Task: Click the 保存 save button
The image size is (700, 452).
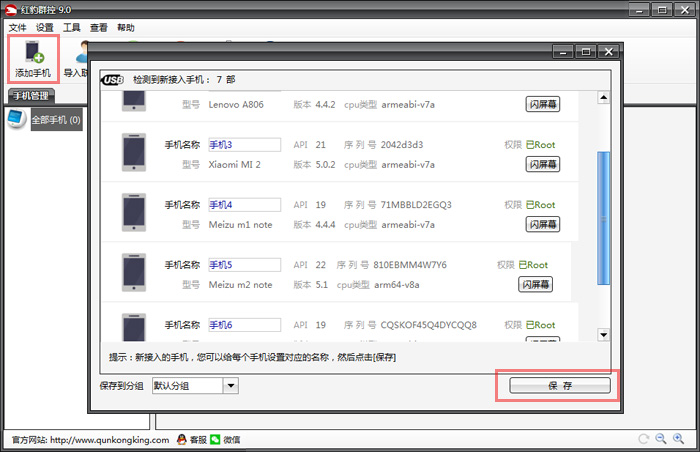Action: coord(560,385)
